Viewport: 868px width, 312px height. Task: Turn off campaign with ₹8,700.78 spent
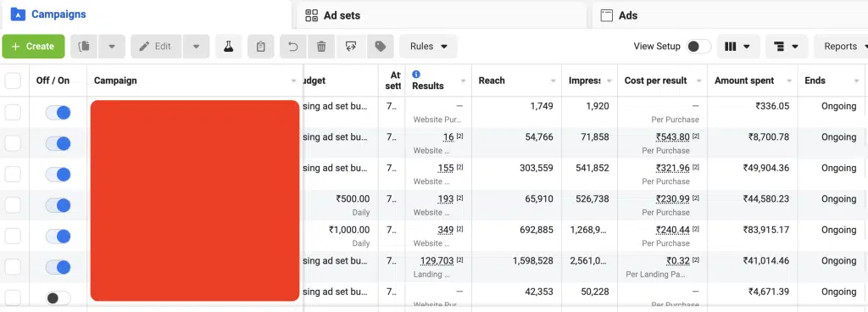(58, 144)
